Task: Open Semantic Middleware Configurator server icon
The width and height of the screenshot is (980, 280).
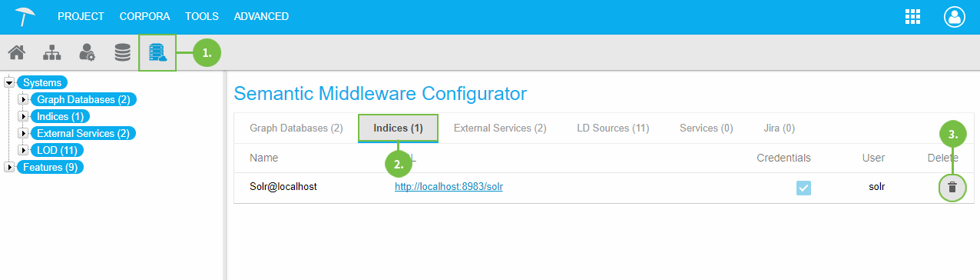Action: click(x=157, y=53)
